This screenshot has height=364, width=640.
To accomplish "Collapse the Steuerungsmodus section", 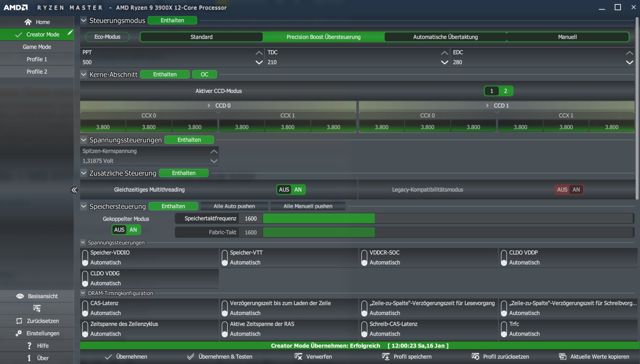I will point(84,20).
